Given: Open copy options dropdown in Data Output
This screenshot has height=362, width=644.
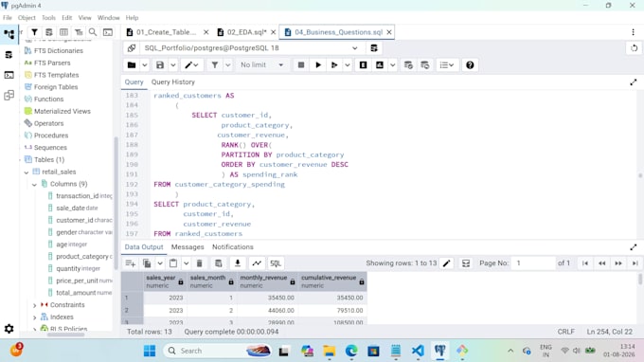Looking at the screenshot, I should 160,263.
